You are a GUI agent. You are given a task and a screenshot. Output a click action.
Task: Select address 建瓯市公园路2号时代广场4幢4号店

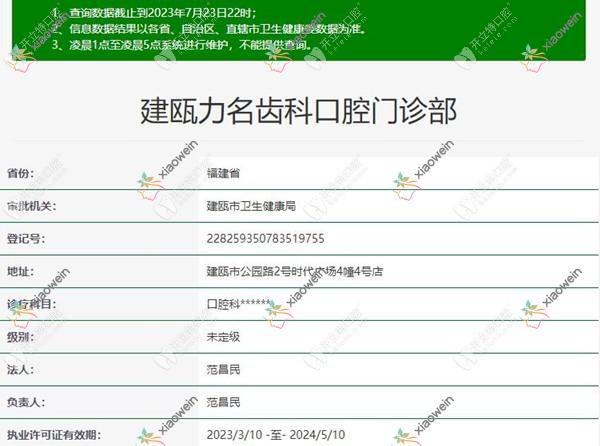point(295,271)
